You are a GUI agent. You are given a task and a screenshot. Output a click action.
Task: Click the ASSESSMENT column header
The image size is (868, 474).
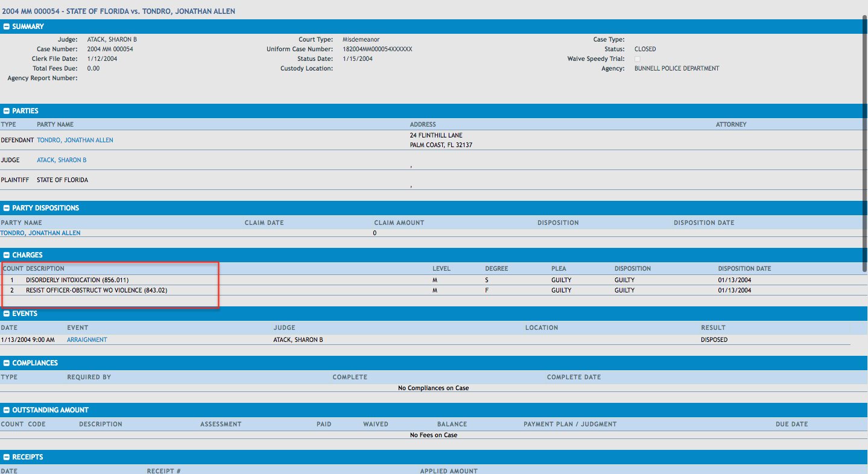pos(221,424)
